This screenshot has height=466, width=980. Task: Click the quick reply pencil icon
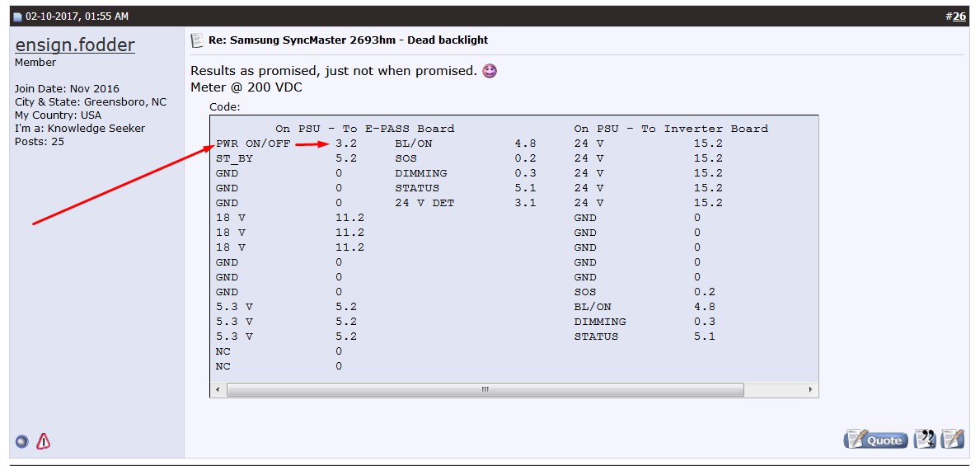point(953,439)
